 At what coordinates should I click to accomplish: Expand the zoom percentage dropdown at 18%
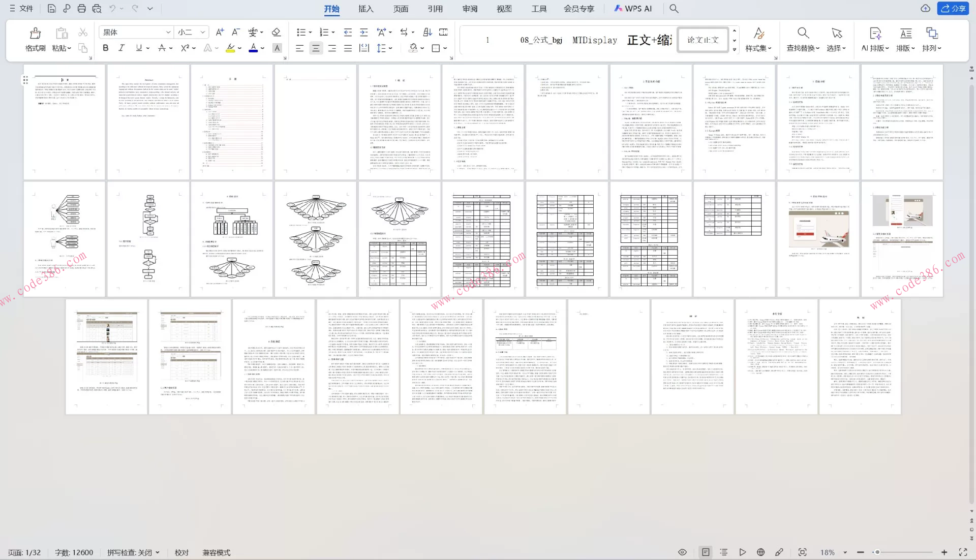(x=845, y=552)
